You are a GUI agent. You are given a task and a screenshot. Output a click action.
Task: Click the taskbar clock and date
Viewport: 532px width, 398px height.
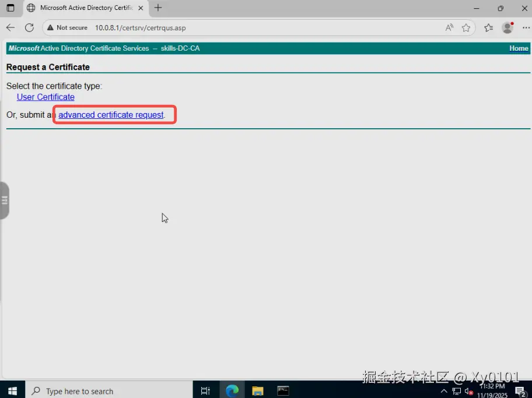click(493, 391)
